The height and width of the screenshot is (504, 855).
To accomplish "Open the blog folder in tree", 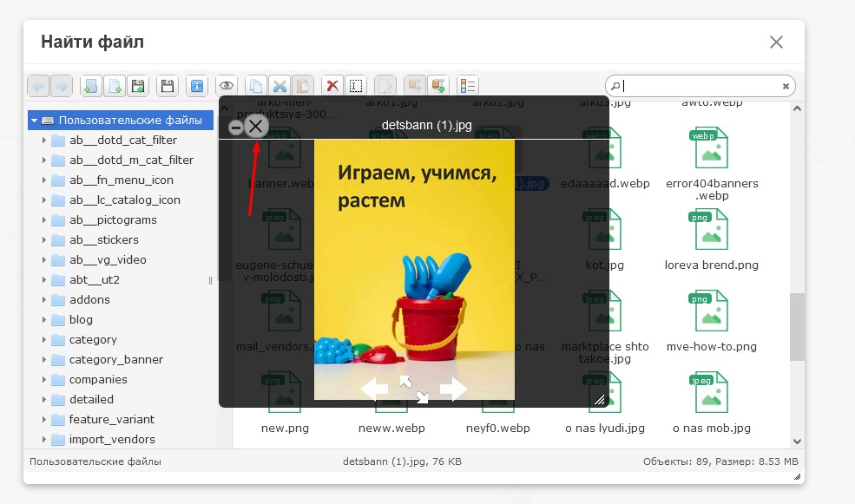I will click(x=81, y=320).
